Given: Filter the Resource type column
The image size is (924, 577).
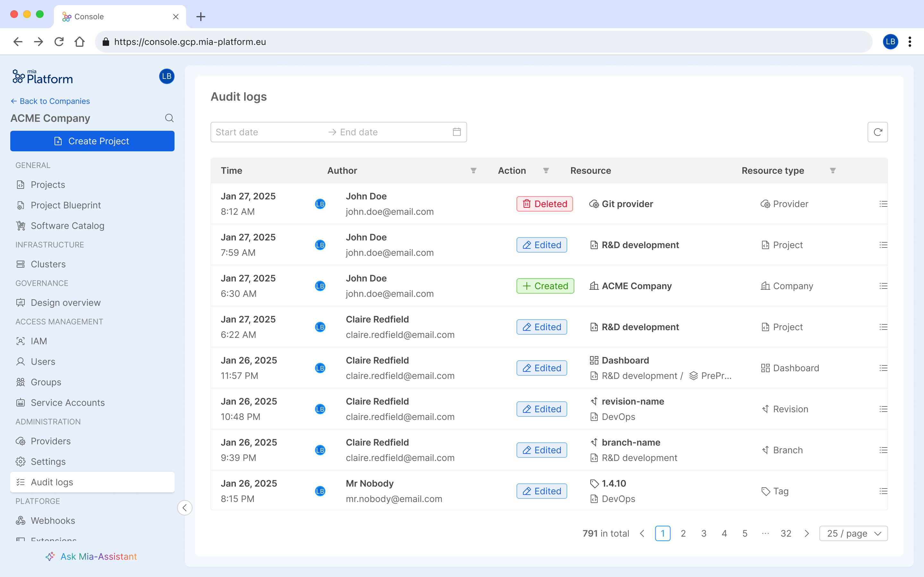Looking at the screenshot, I should click(833, 171).
